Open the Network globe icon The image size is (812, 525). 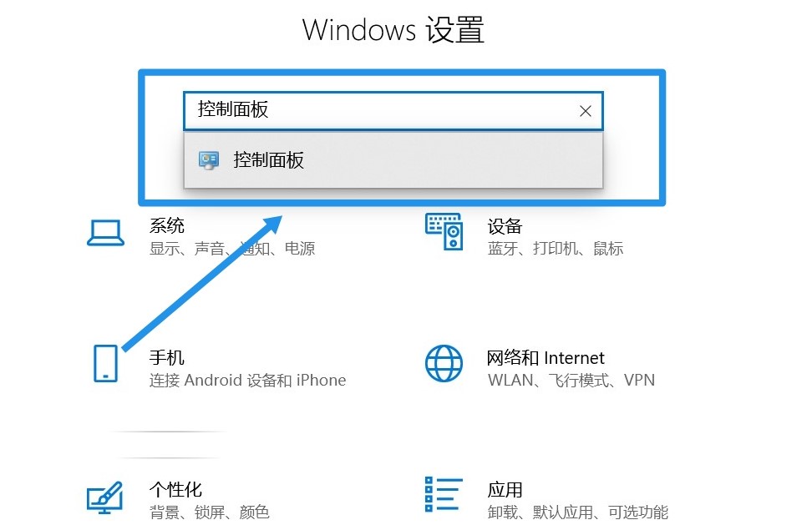click(444, 364)
